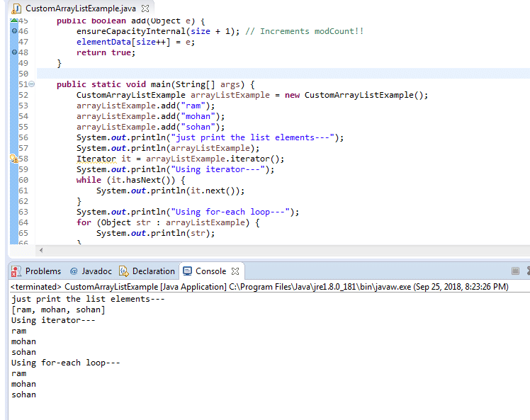Screen dimensions: 530x420
Task: Click the Problems tab icon
Action: pyautogui.click(x=18, y=271)
